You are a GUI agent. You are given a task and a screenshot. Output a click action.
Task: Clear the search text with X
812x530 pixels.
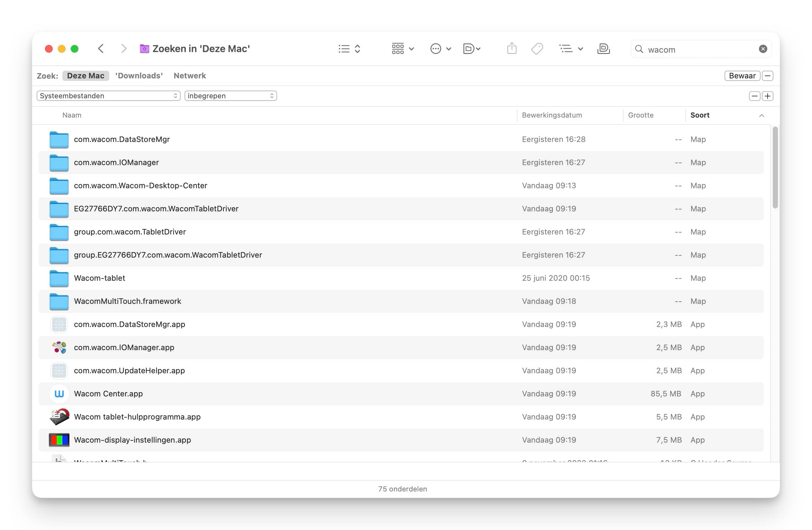pos(763,49)
